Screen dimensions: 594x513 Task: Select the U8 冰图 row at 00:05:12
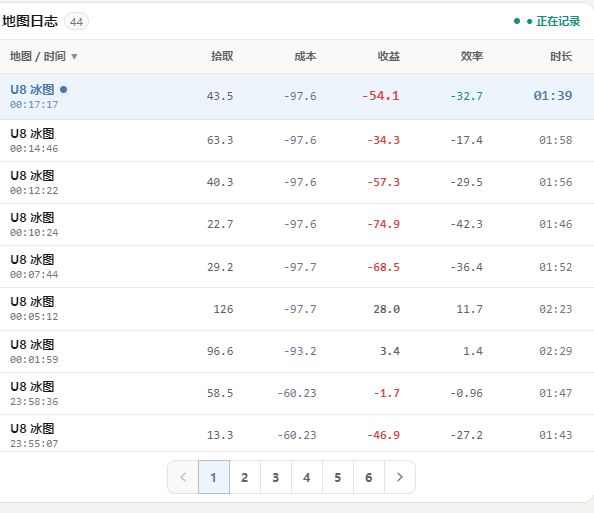point(297,309)
